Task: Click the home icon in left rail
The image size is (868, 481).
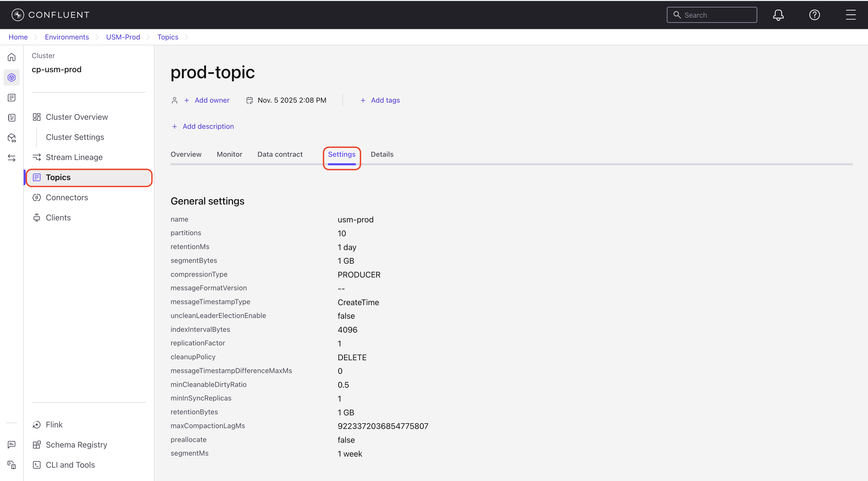Action: (12, 57)
